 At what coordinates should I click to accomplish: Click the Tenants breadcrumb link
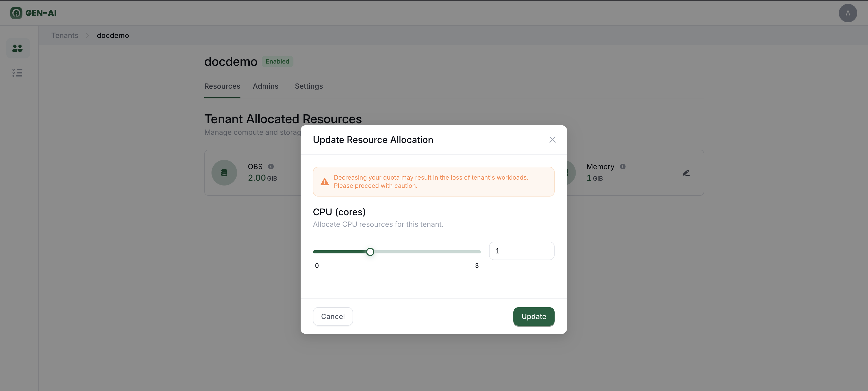click(x=65, y=35)
